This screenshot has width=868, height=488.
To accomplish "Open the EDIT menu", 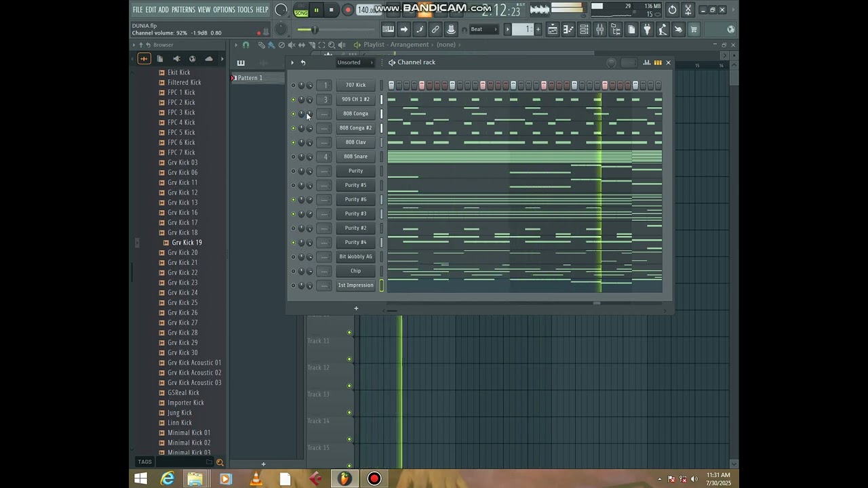I will pyautogui.click(x=151, y=9).
